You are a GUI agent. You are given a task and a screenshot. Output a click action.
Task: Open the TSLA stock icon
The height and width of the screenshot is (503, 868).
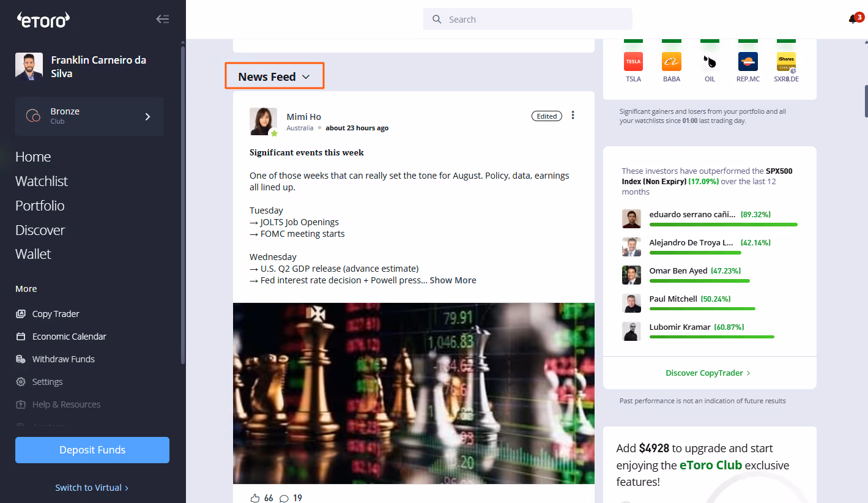(633, 61)
